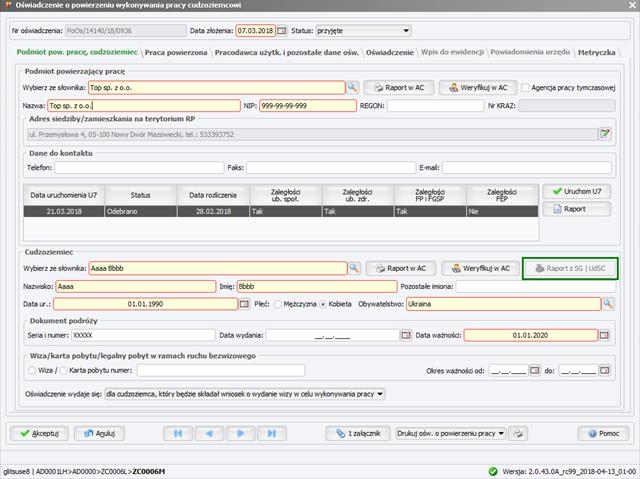Select Kobieta radio button
The image size is (640, 479).
coord(323,304)
